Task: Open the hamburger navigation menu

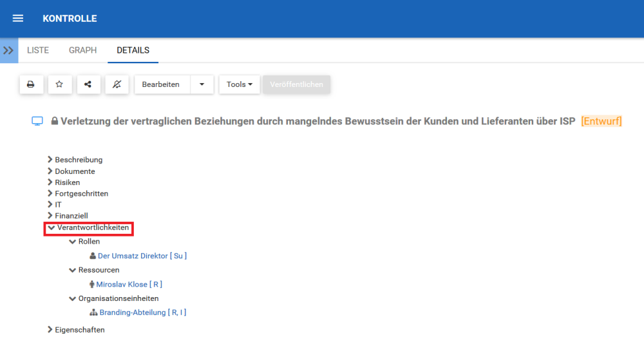Action: pos(17,19)
